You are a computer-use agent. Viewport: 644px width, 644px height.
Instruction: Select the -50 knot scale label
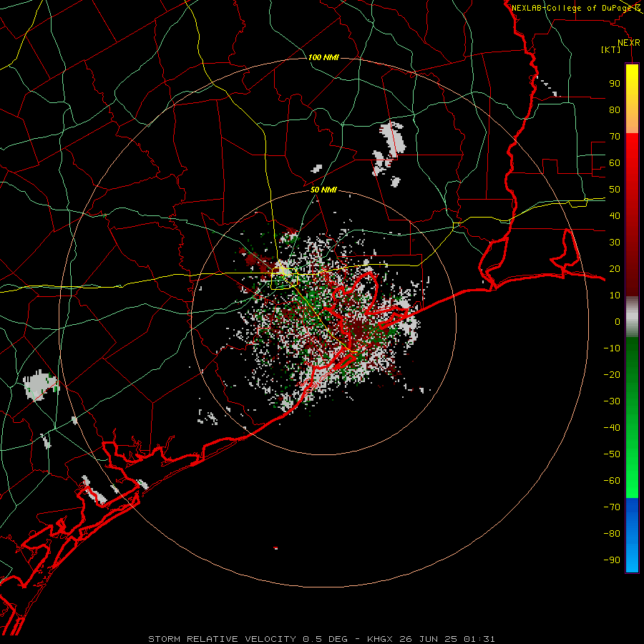(x=612, y=454)
